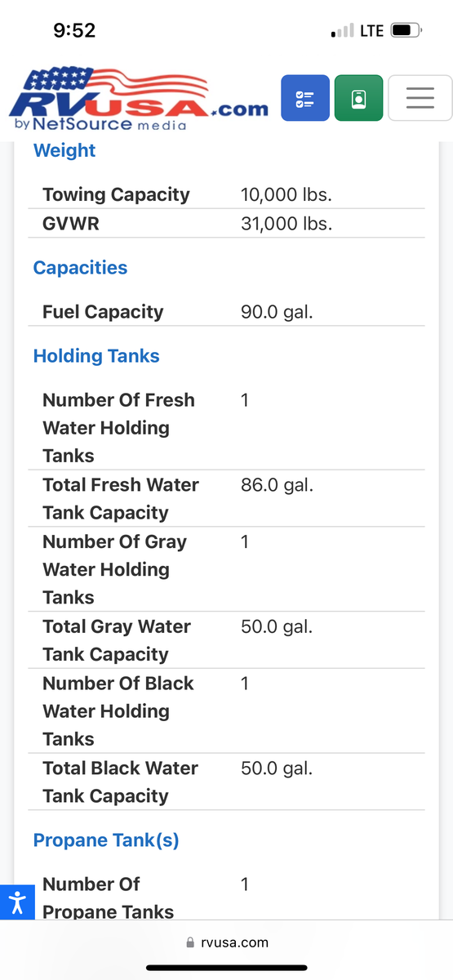Tap the battery icon in status bar
The height and width of the screenshot is (980, 453).
(406, 31)
